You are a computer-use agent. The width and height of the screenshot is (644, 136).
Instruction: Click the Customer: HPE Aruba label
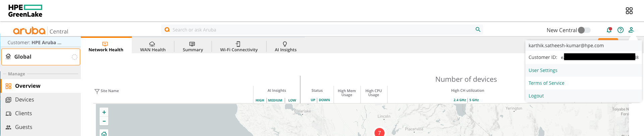tap(34, 43)
